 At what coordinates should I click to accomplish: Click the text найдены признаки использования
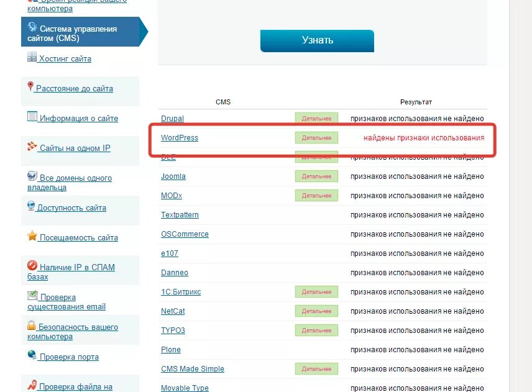click(424, 138)
